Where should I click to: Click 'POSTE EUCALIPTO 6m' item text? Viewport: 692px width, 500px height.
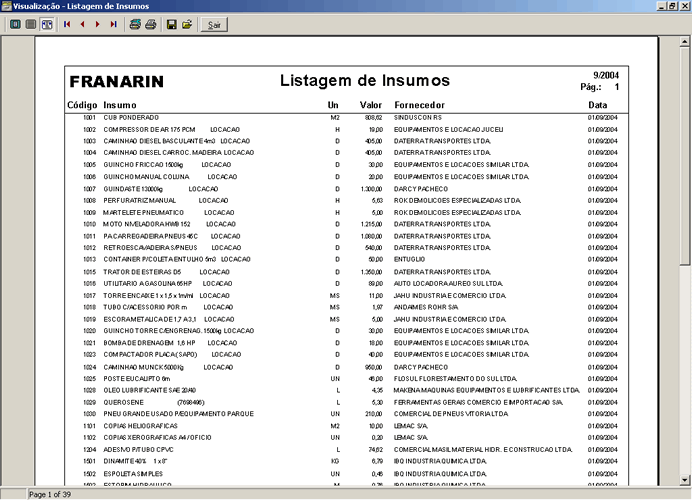(x=137, y=379)
